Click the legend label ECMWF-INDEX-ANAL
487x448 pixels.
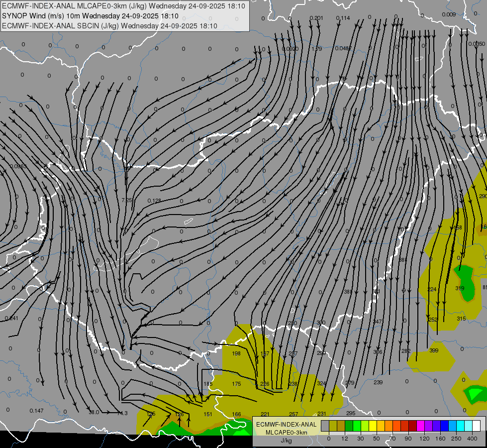click(x=287, y=425)
